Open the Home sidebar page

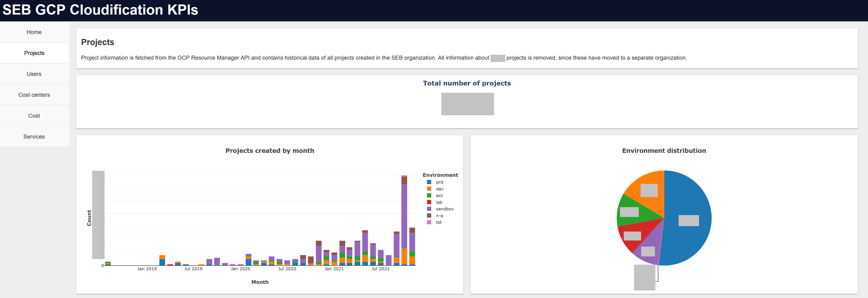pos(34,32)
